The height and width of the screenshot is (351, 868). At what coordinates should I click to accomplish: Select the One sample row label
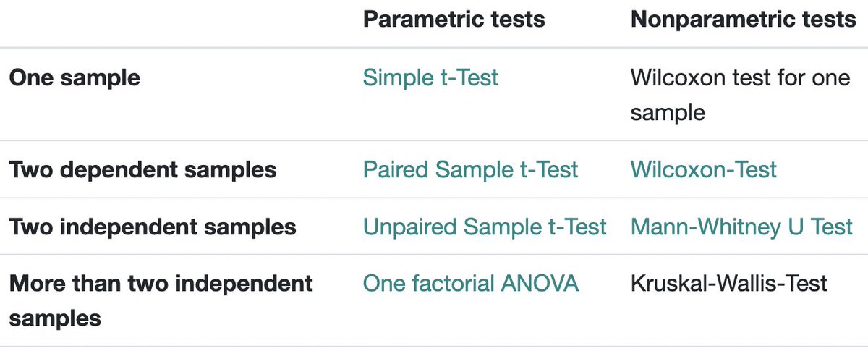tap(75, 77)
